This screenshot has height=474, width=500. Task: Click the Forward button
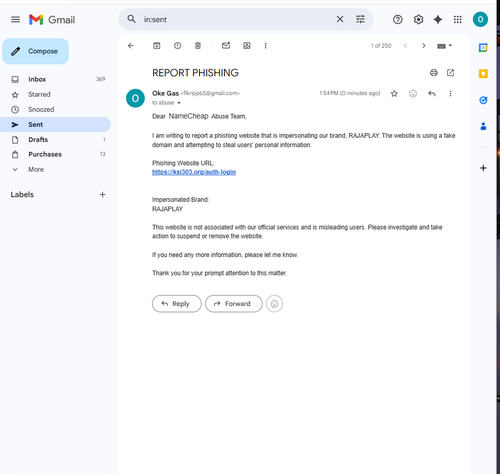[234, 304]
